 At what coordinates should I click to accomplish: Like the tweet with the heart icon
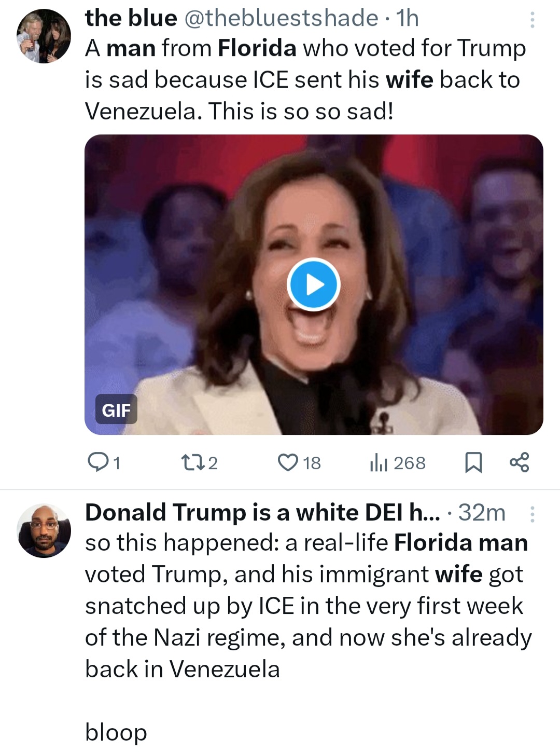[x=288, y=462]
